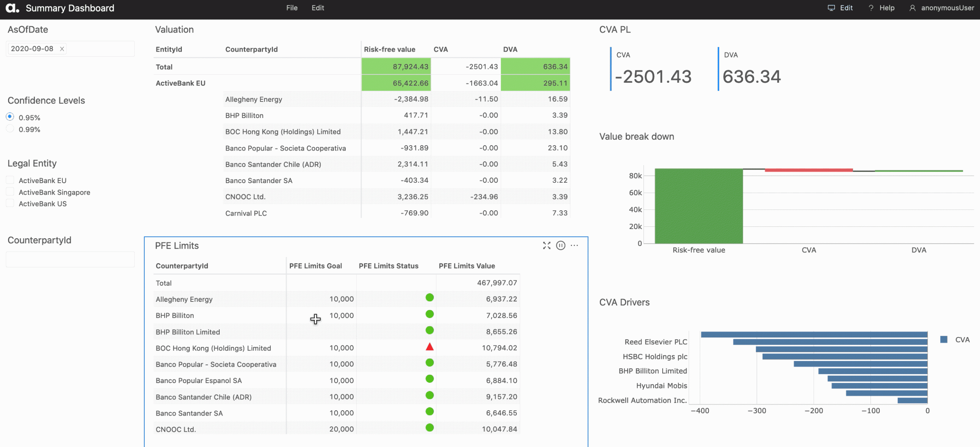The width and height of the screenshot is (980, 447).
Task: Click the Help question mark icon
Action: click(871, 8)
